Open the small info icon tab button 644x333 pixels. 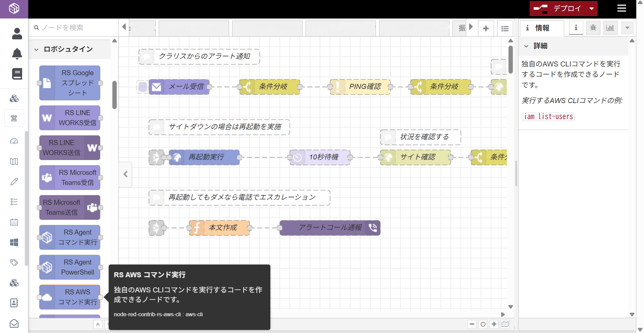click(x=576, y=28)
